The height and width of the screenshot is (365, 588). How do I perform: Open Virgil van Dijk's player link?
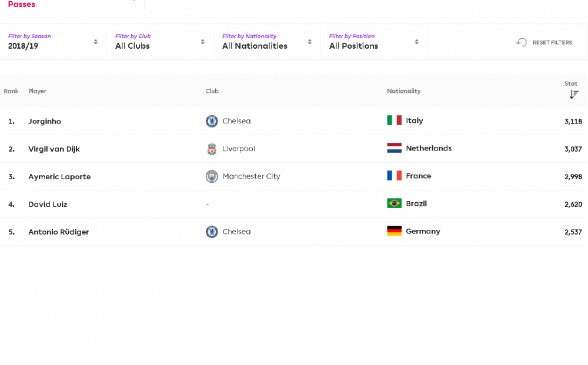pyautogui.click(x=54, y=149)
